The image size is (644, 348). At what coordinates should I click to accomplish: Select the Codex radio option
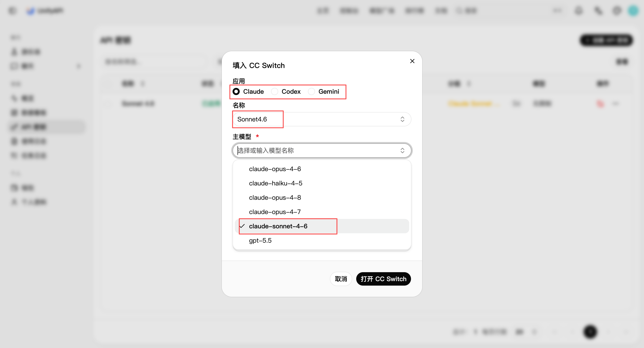pos(275,91)
